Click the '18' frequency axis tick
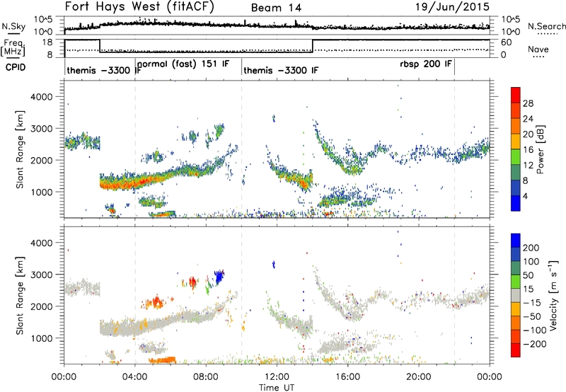Image resolution: width=566 pixels, height=392 pixels. [x=47, y=42]
